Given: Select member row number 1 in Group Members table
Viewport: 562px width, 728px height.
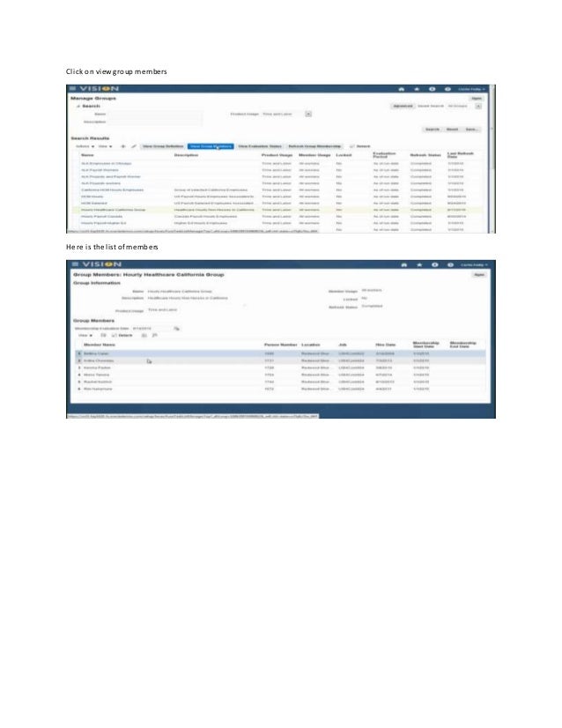Looking at the screenshot, I should click(280, 353).
